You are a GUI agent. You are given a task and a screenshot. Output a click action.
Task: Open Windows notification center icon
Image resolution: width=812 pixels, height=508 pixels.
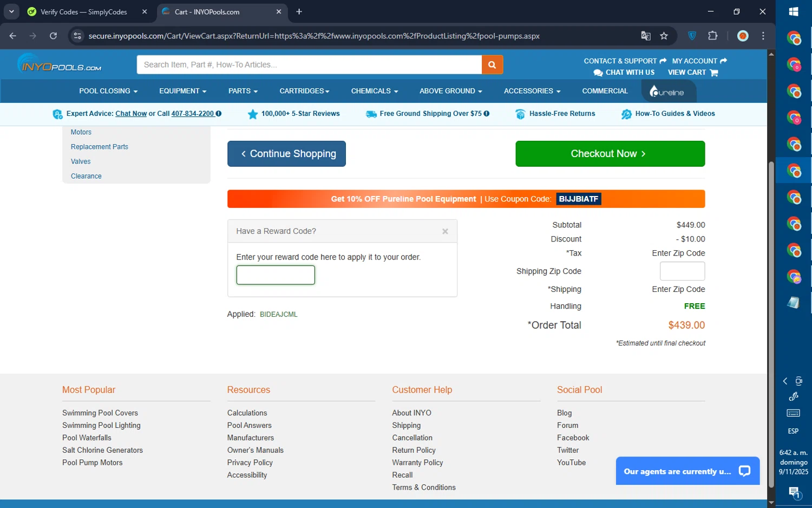(794, 492)
